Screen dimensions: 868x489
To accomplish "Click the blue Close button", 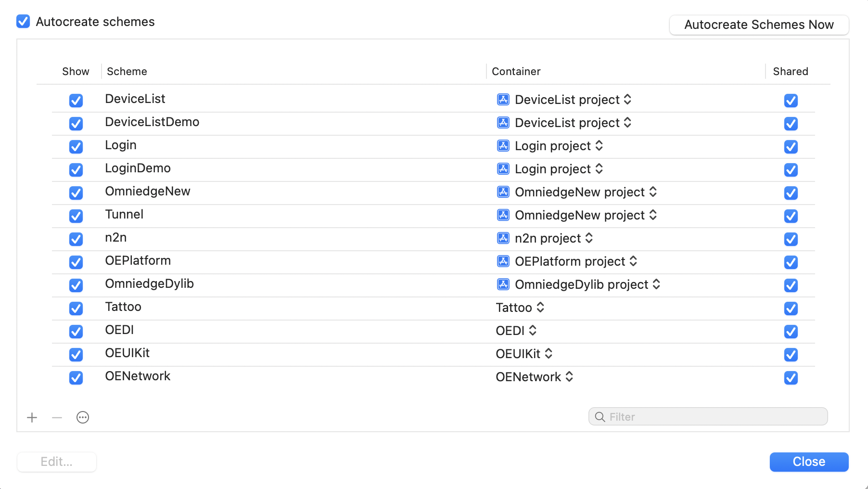I will click(x=809, y=462).
